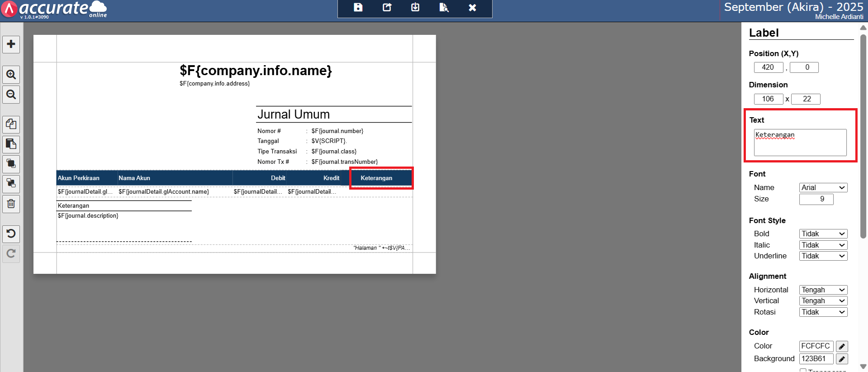Open the Font Name dropdown showing Arial
868x372 pixels.
coord(823,187)
